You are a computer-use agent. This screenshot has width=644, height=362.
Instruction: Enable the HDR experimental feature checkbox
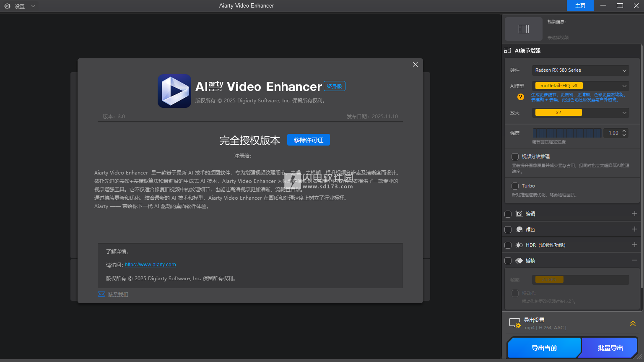508,245
